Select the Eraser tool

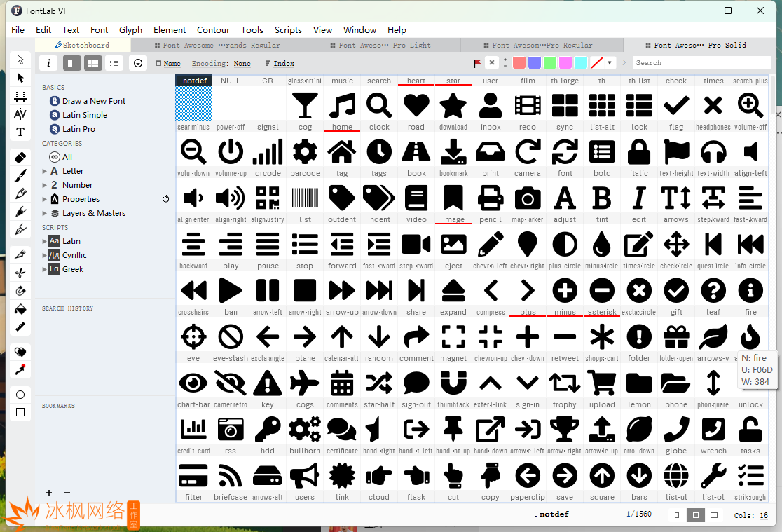click(20, 156)
